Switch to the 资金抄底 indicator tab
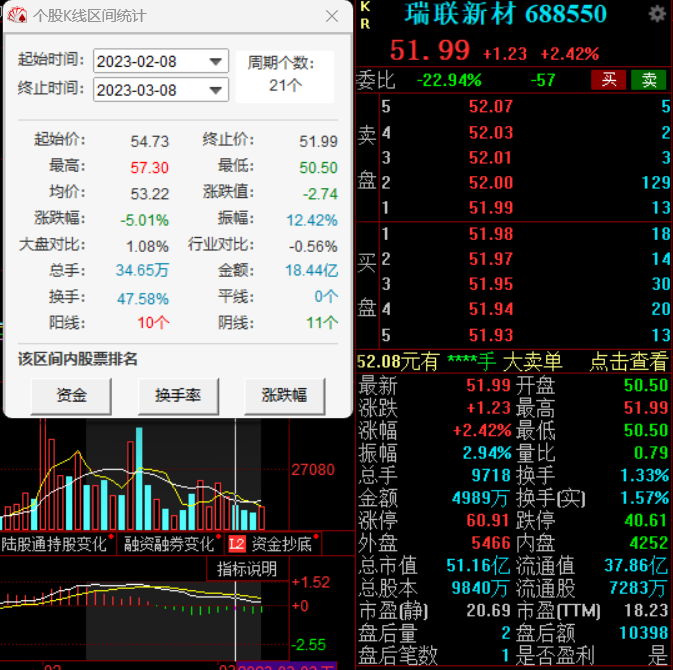The width and height of the screenshot is (673, 670). [x=281, y=544]
